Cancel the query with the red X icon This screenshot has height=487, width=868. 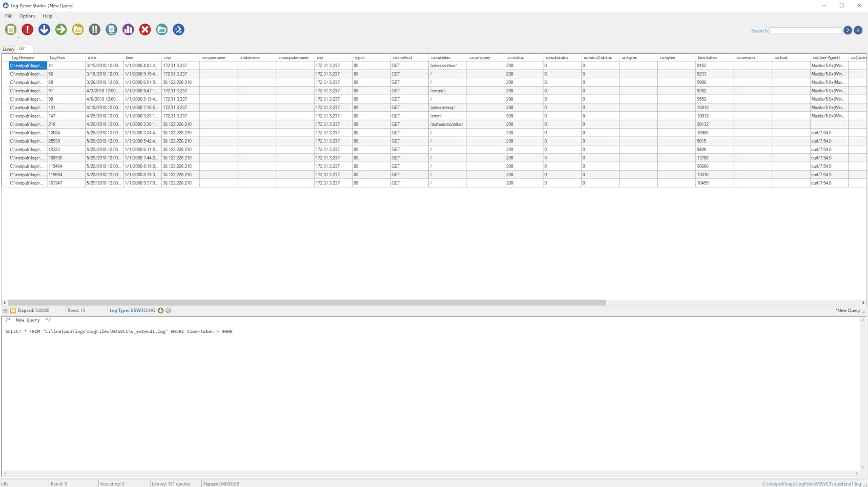[x=145, y=30]
